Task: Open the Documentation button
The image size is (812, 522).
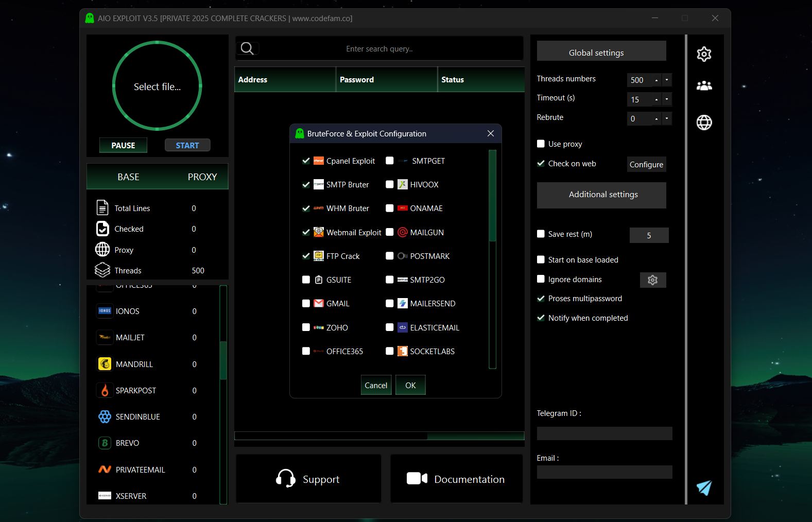Action: pyautogui.click(x=456, y=479)
